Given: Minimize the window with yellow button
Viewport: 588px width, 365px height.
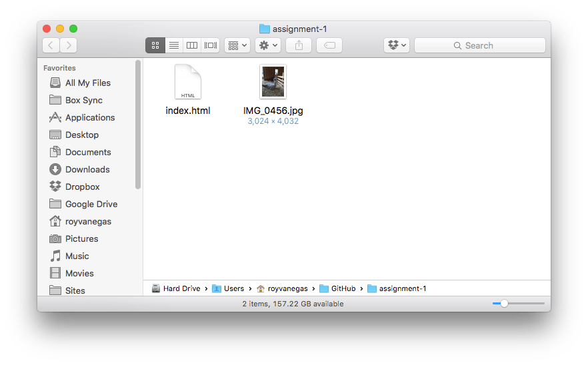Looking at the screenshot, I should coord(60,29).
